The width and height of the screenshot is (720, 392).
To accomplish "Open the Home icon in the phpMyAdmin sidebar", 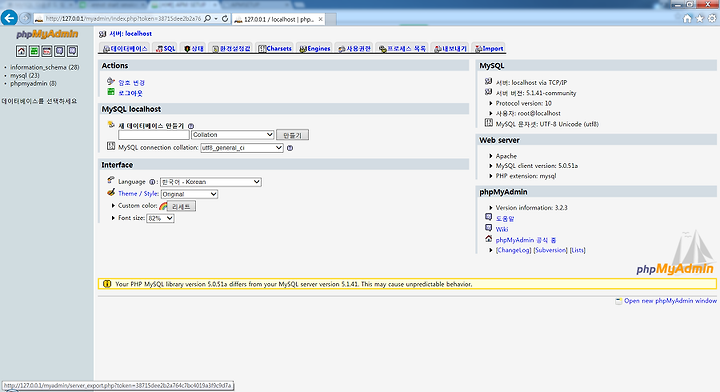I will pyautogui.click(x=21, y=51).
